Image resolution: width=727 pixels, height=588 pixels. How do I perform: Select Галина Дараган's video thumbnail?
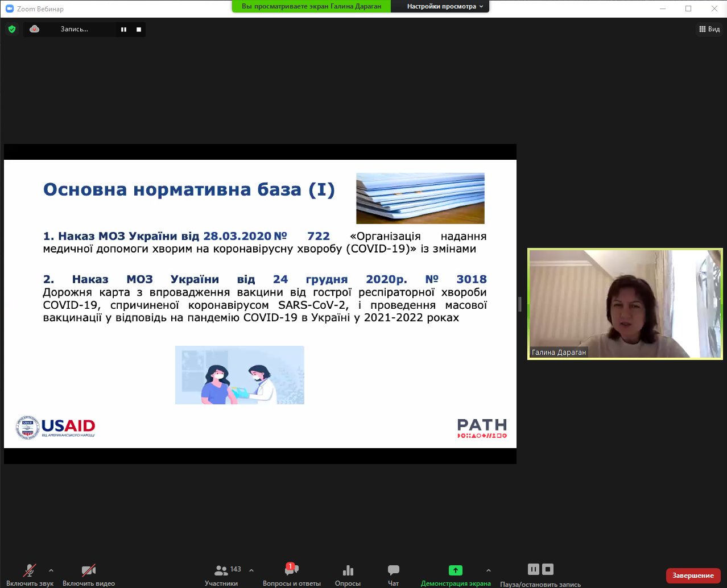click(x=625, y=304)
